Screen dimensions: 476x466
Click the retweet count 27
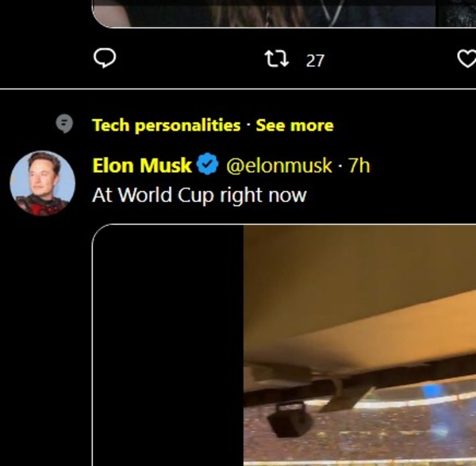(315, 61)
